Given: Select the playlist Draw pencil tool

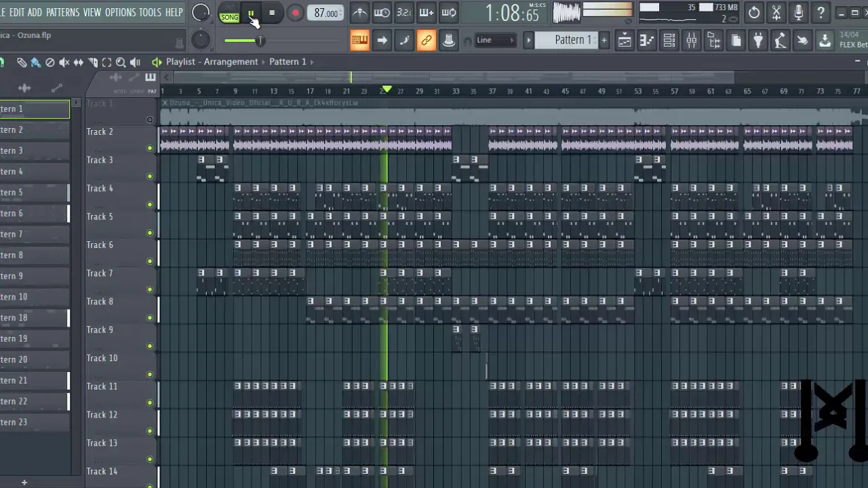Looking at the screenshot, I should [x=22, y=62].
